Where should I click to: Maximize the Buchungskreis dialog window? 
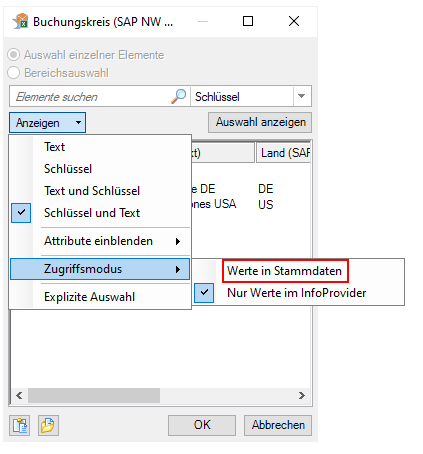tap(248, 21)
